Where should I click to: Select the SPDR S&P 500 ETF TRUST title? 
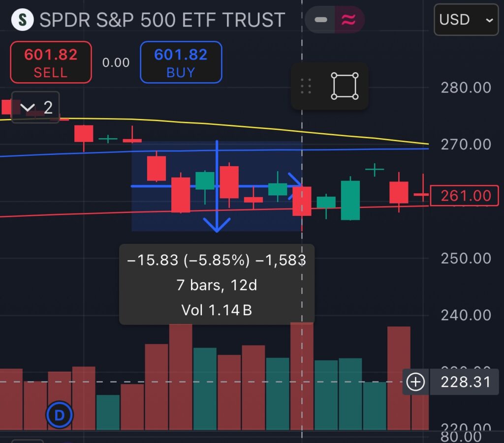click(162, 20)
